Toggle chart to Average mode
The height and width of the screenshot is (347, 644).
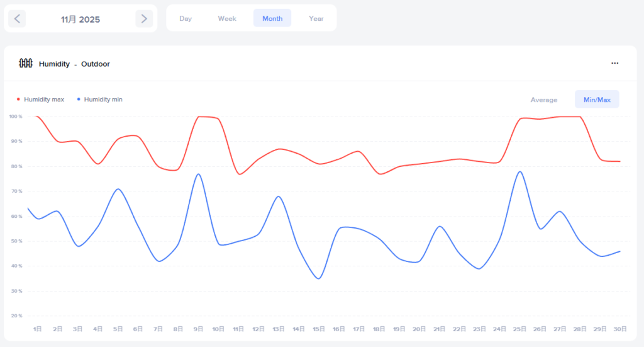[544, 100]
